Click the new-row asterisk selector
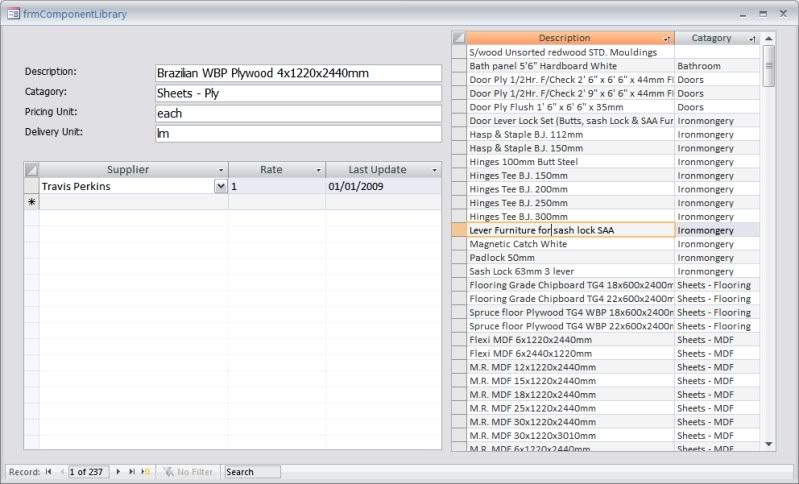799x484 pixels. click(x=32, y=202)
